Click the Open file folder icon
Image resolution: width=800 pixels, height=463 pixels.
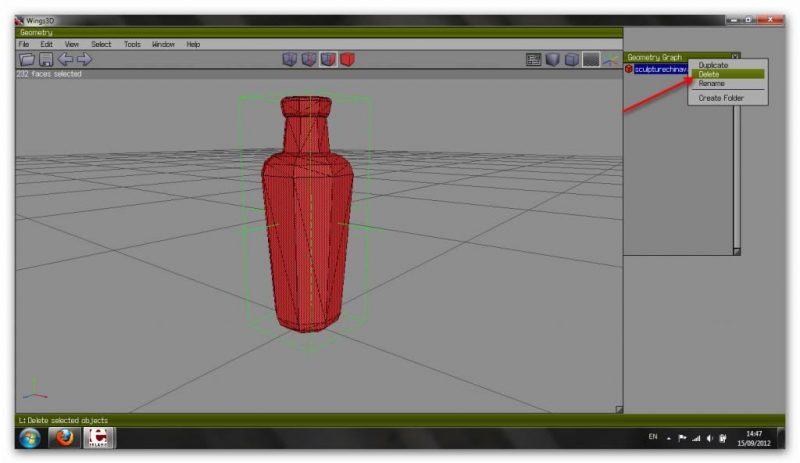(27, 60)
